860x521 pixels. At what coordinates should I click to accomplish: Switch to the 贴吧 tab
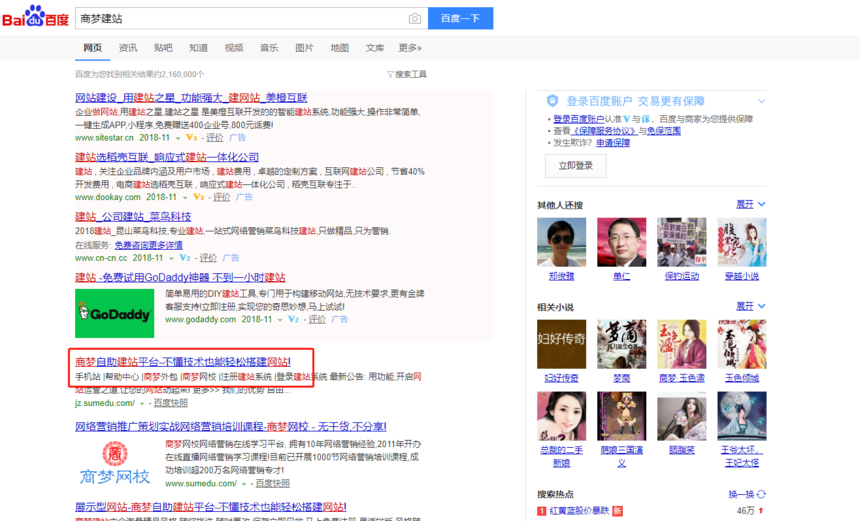point(163,48)
